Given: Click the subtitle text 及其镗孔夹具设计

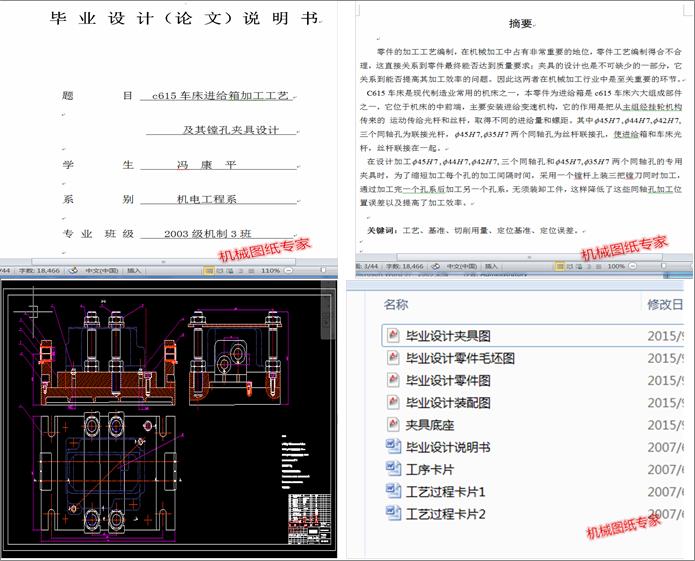Looking at the screenshot, I should tap(231, 130).
